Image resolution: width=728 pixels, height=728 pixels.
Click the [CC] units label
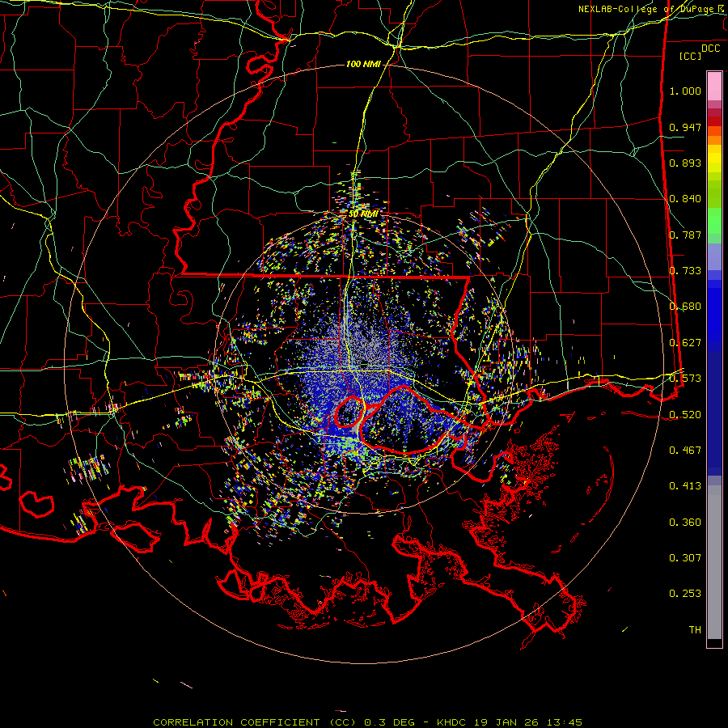pos(691,56)
